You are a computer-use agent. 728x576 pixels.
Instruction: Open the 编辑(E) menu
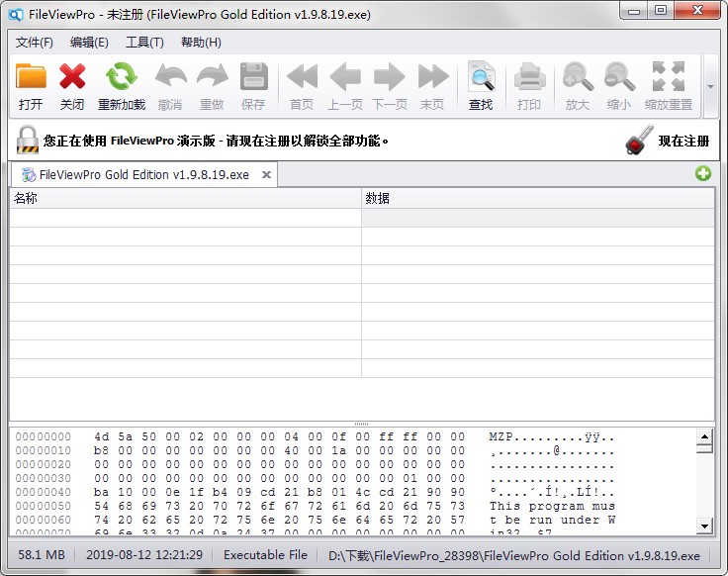coord(89,43)
